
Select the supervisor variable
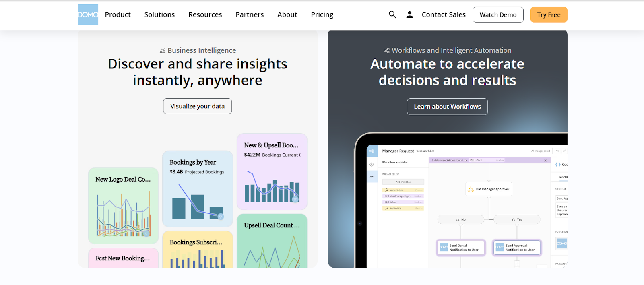tap(403, 208)
